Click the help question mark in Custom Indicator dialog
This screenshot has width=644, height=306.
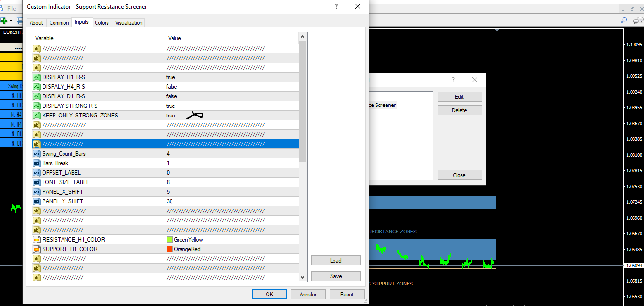336,7
